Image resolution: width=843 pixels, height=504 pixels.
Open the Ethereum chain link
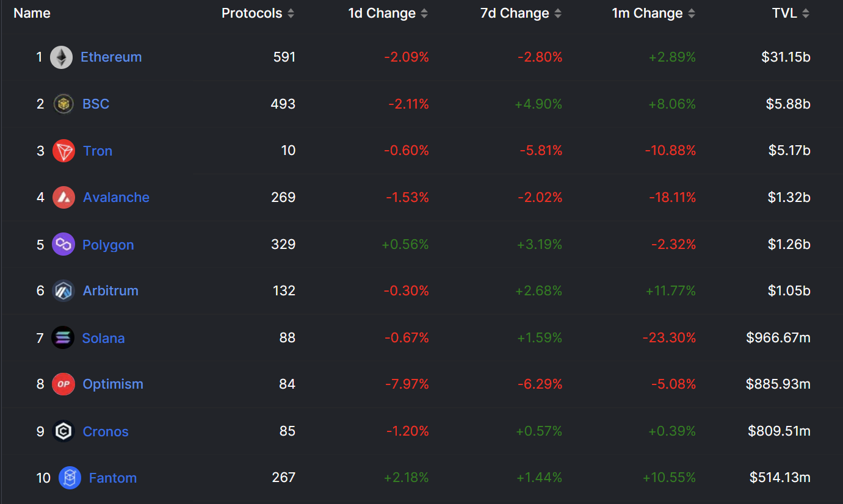(111, 57)
